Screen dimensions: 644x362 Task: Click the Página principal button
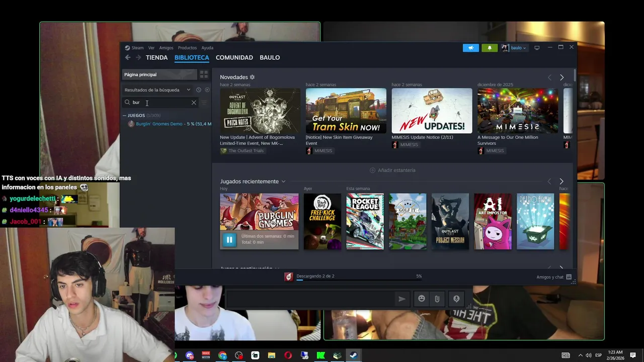[x=159, y=74]
